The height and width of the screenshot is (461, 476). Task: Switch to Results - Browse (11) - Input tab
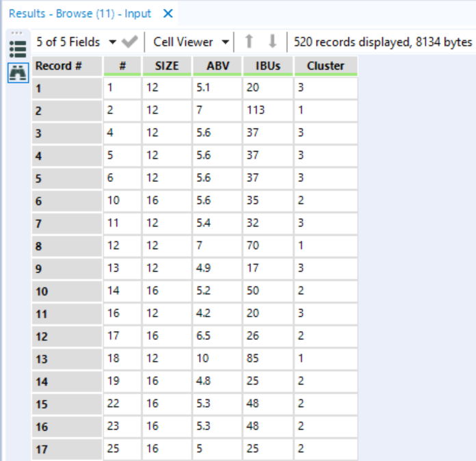[x=80, y=14]
